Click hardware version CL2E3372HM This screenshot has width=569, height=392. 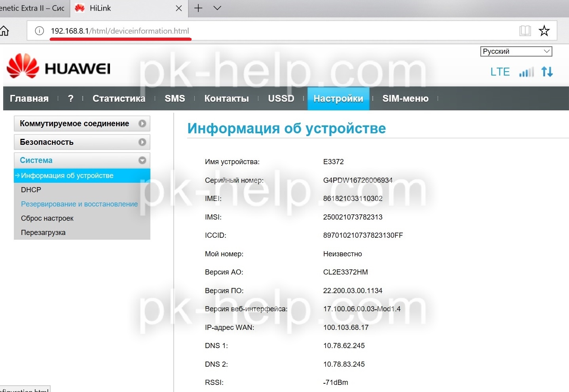(x=345, y=272)
